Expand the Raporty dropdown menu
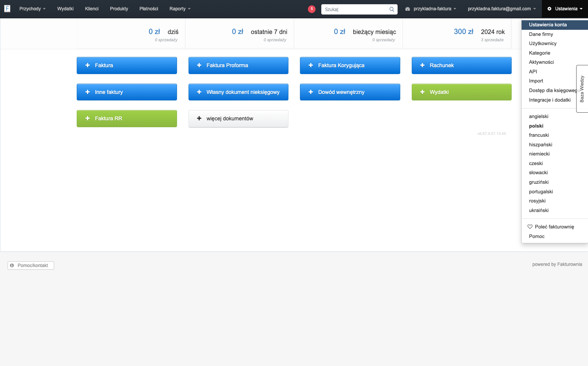 tap(180, 9)
